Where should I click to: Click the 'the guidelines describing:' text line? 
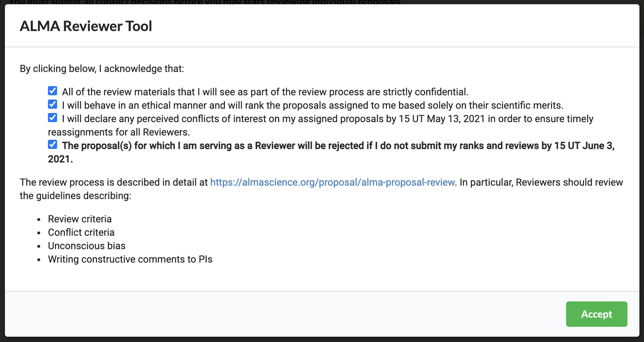(x=75, y=196)
